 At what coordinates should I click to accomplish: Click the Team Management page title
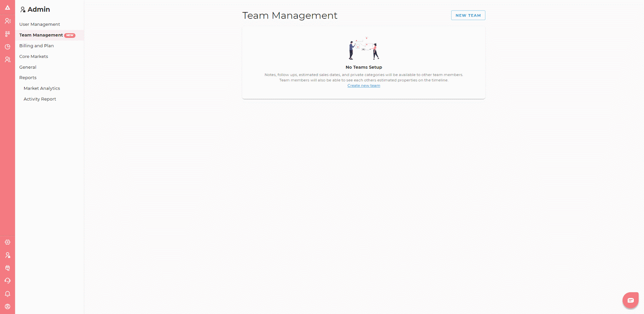(290, 15)
